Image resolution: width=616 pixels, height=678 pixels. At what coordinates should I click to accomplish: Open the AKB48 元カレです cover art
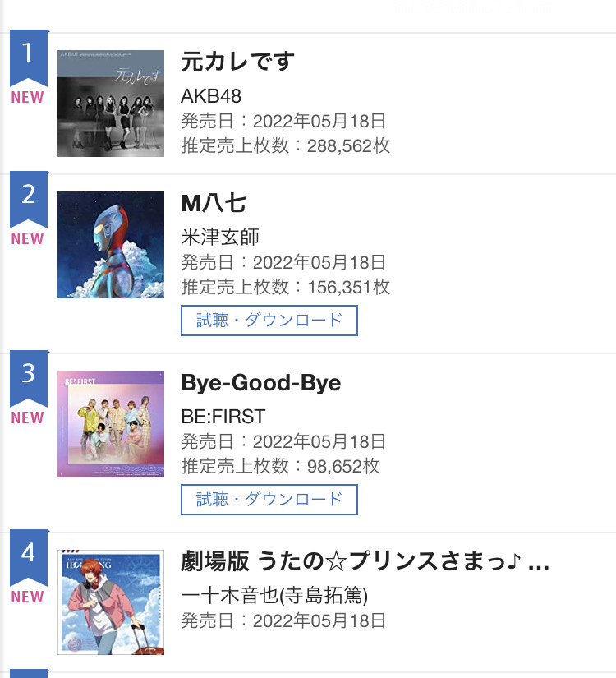click(x=111, y=104)
